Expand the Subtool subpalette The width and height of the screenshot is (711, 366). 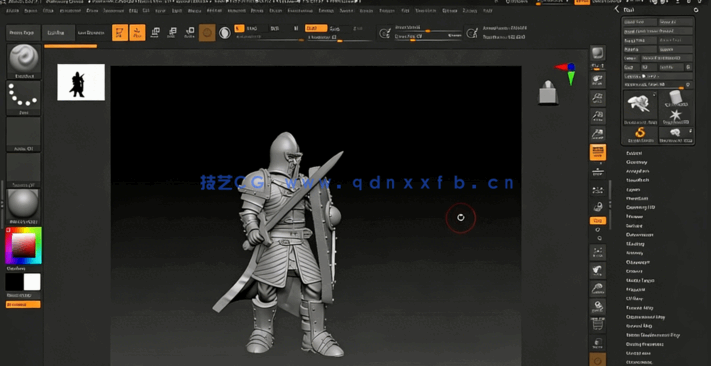634,153
